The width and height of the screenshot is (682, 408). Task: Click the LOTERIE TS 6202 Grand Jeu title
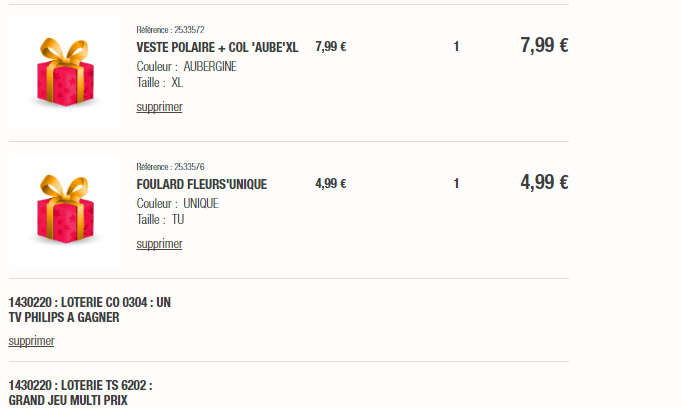pos(80,392)
